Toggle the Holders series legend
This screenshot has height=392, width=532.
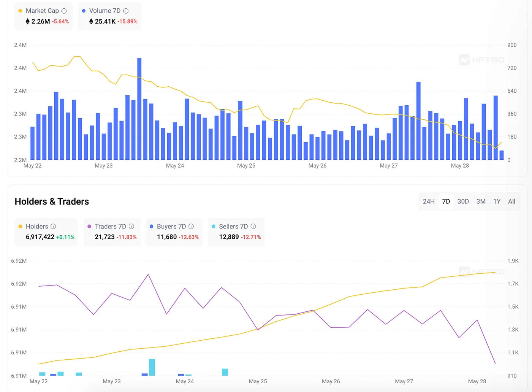[37, 226]
